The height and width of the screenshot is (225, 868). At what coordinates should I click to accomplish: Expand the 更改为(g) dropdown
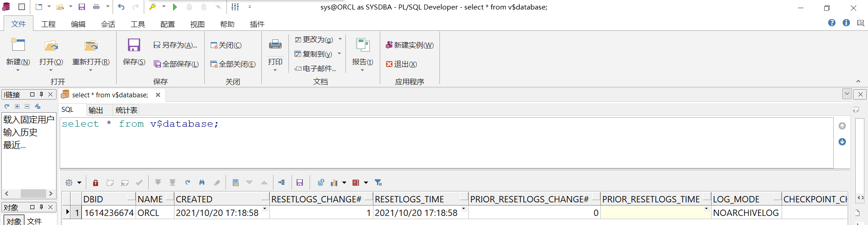point(340,39)
